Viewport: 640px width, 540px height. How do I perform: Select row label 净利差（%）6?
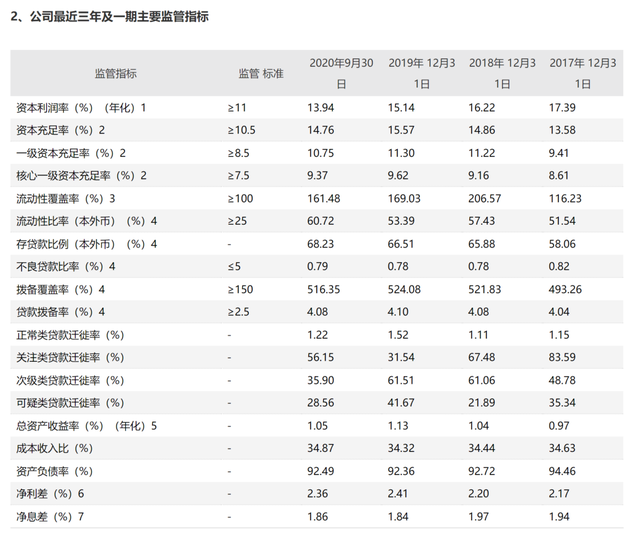point(50,494)
